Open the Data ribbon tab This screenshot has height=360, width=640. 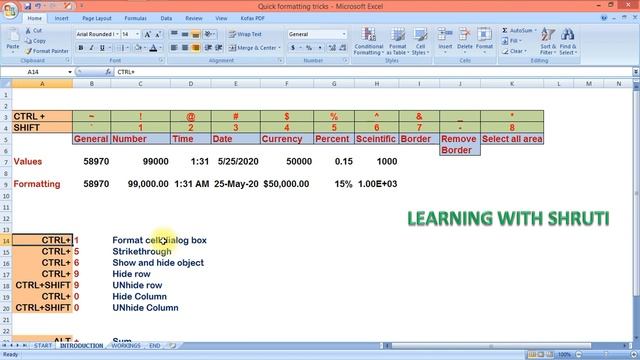166,18
